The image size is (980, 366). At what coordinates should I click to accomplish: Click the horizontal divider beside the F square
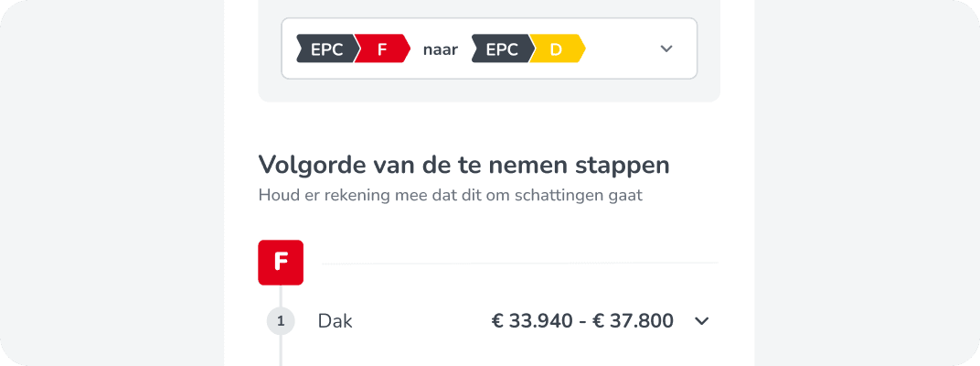(x=519, y=264)
